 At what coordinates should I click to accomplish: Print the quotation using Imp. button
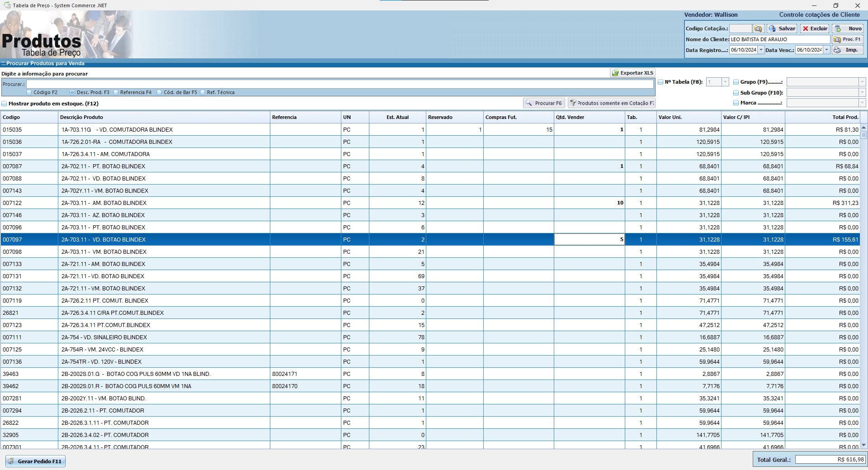848,50
